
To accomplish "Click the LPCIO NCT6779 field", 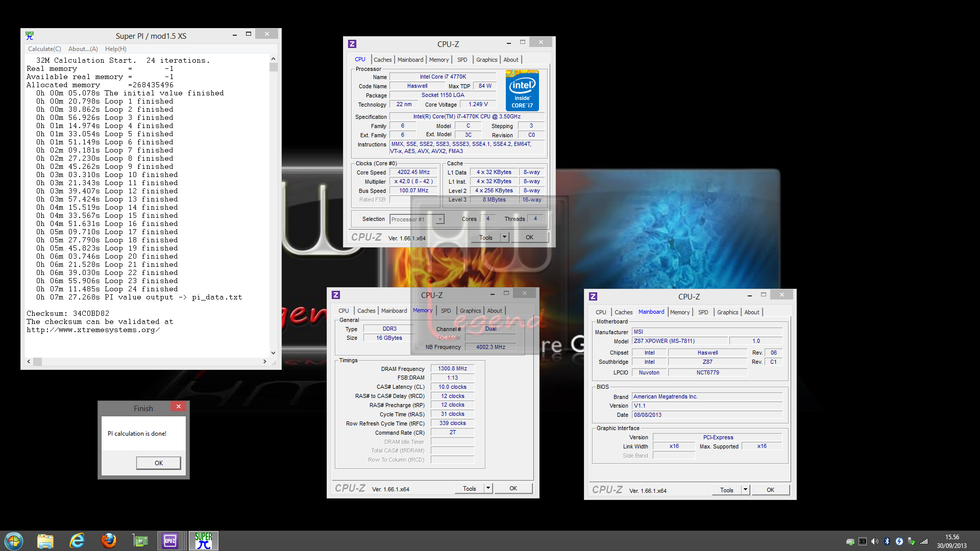I will (708, 372).
